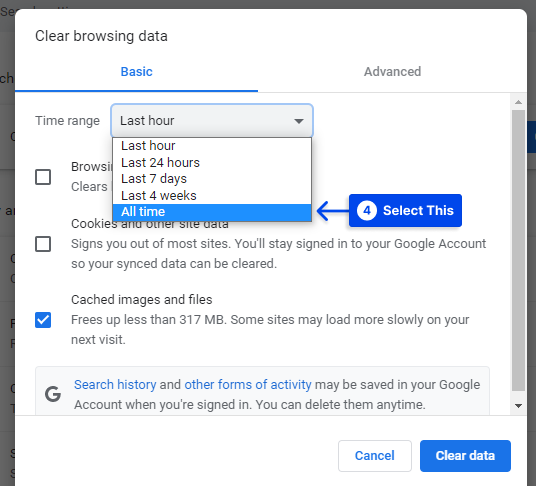
Task: Open the Time range combo box
Action: tap(212, 121)
